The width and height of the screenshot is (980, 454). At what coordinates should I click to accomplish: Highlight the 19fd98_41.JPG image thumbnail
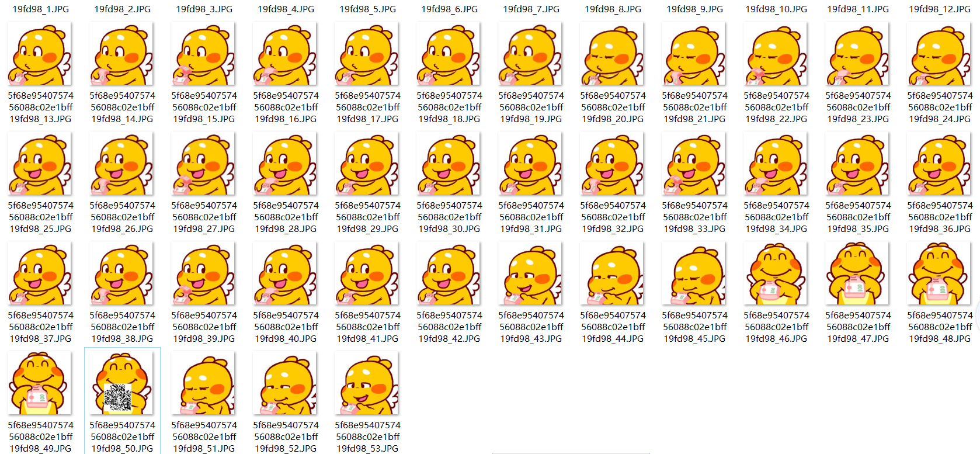[x=367, y=273]
